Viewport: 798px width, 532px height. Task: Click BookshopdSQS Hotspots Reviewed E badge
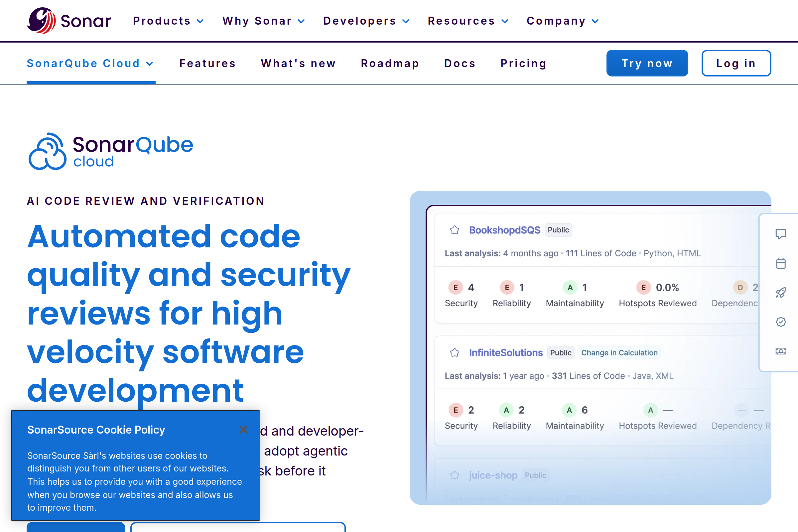(x=643, y=287)
